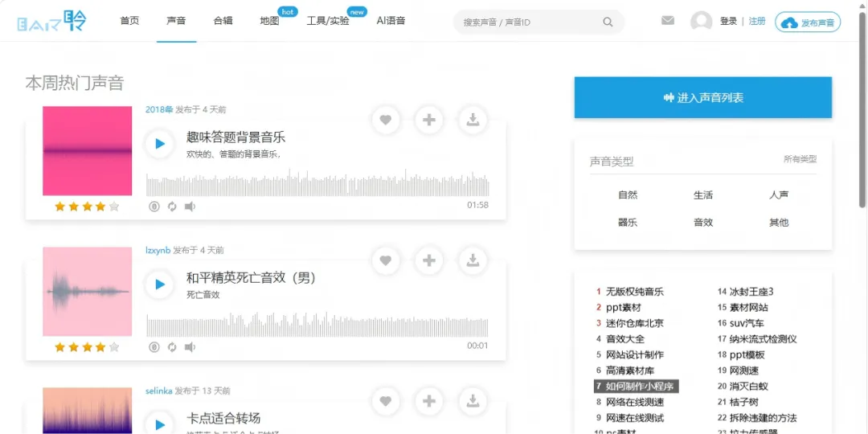Rate 趣味答题背景音乐 five stars

(114, 207)
